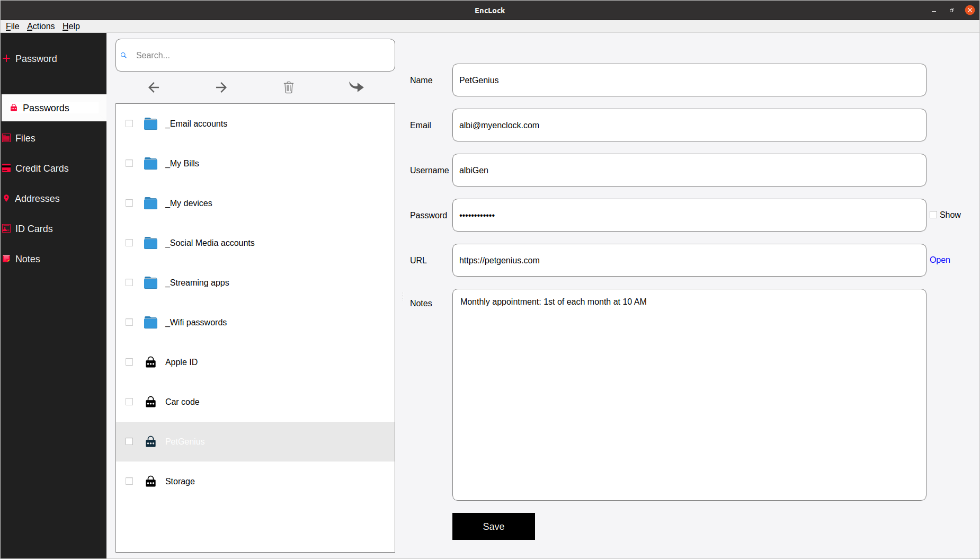Open the Help menu

71,26
